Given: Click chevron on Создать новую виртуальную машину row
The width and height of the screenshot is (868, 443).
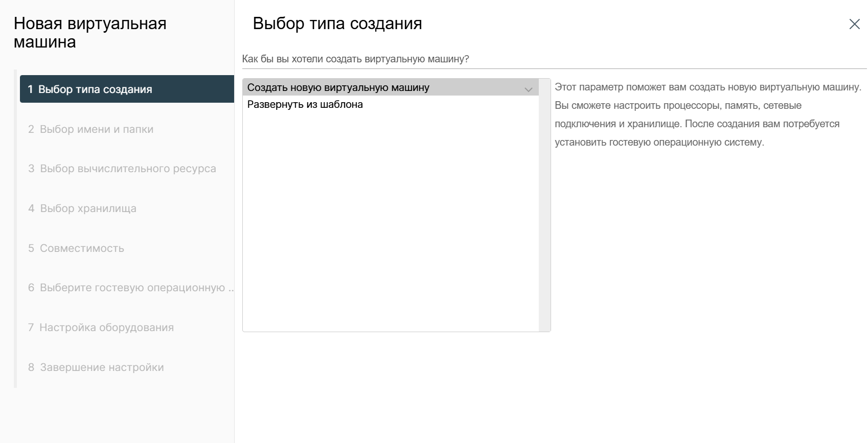Looking at the screenshot, I should (529, 89).
